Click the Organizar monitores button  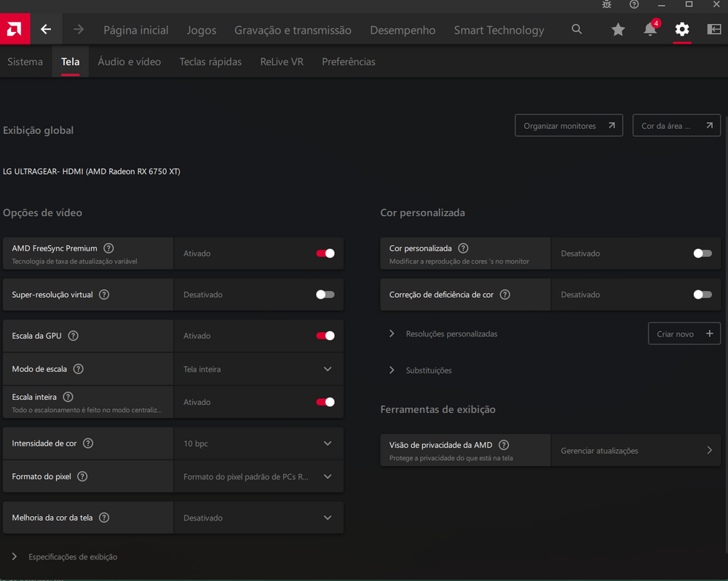569,125
